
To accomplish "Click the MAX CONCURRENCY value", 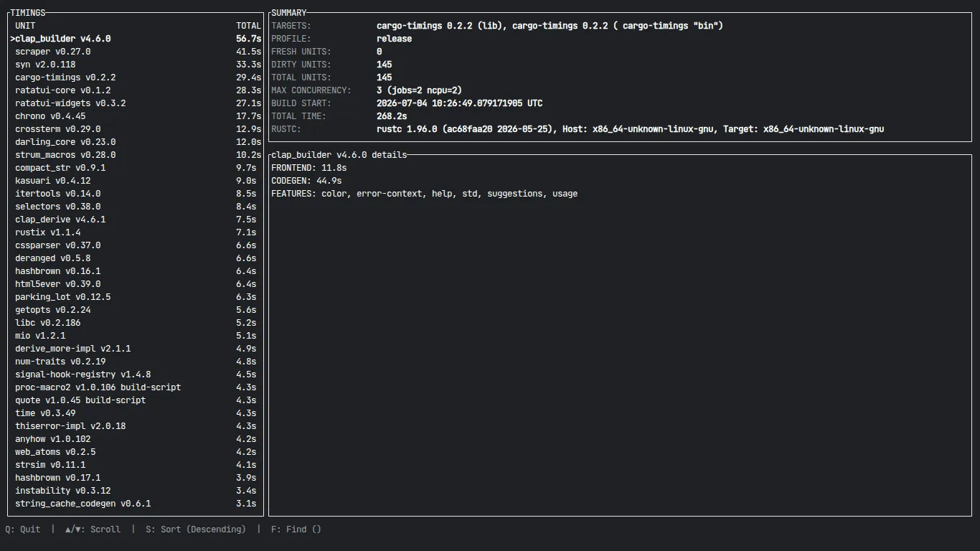I will (x=419, y=90).
